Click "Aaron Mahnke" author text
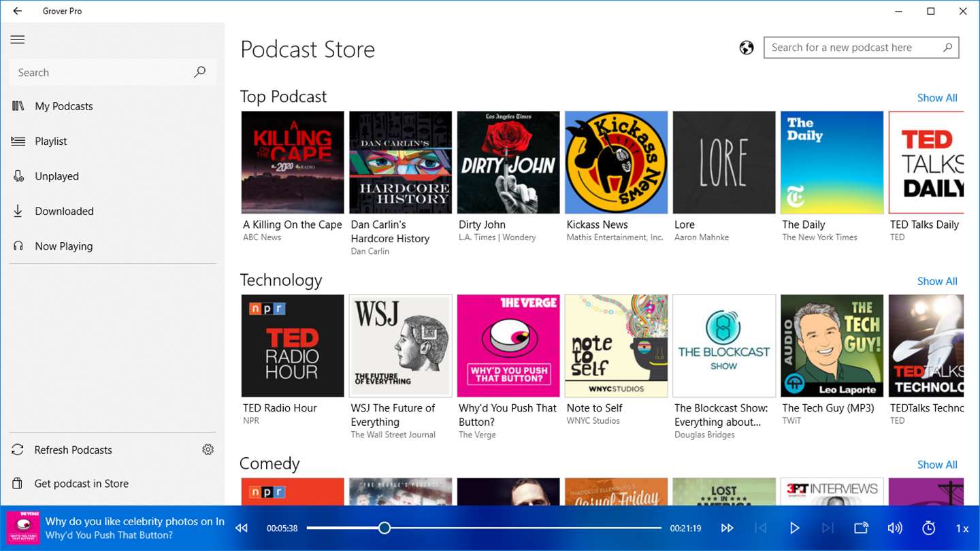The width and height of the screenshot is (980, 551). coord(702,237)
